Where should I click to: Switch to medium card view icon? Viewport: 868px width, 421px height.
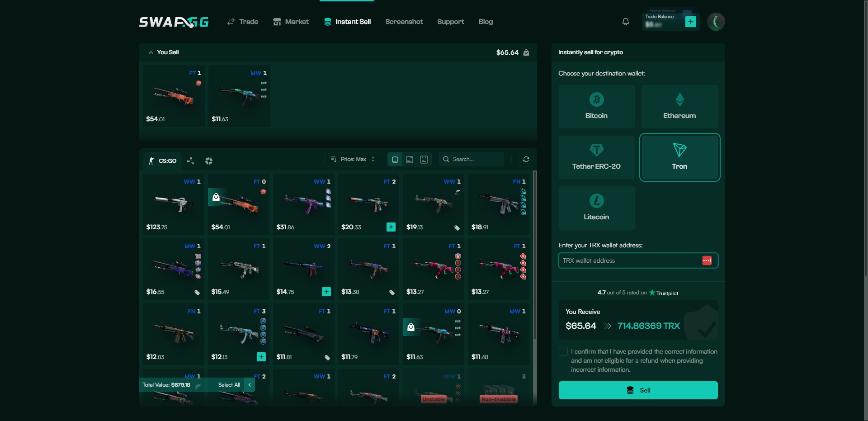[x=410, y=159]
